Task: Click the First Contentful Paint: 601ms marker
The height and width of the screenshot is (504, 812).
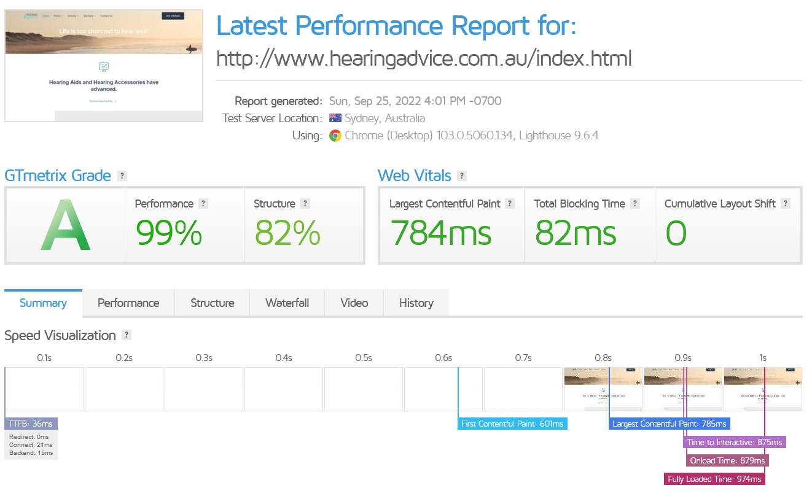Action: point(512,424)
